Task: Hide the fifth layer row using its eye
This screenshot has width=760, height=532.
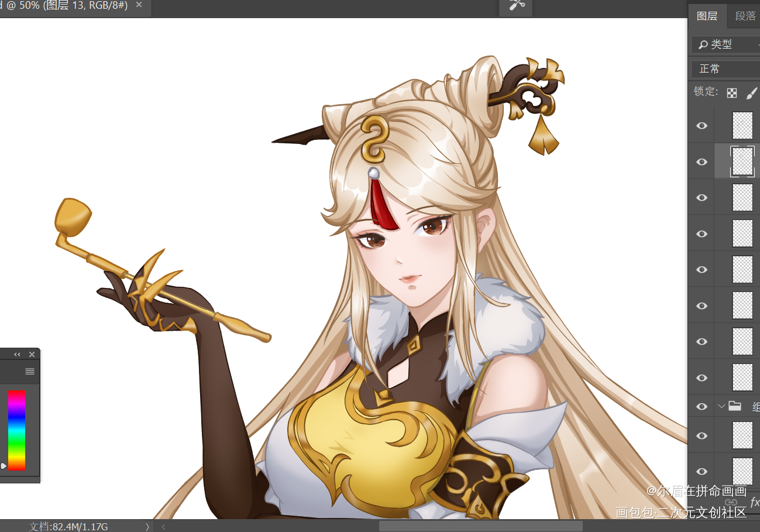Action: 701,270
